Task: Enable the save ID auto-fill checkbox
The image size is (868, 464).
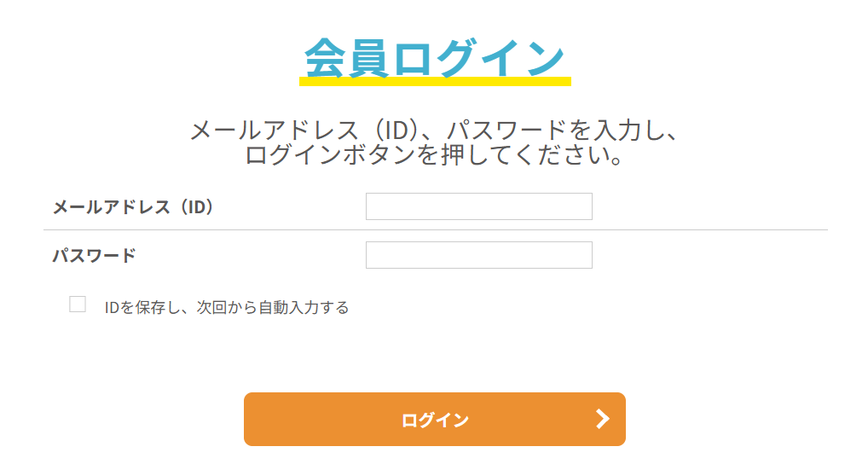Action: pyautogui.click(x=78, y=304)
